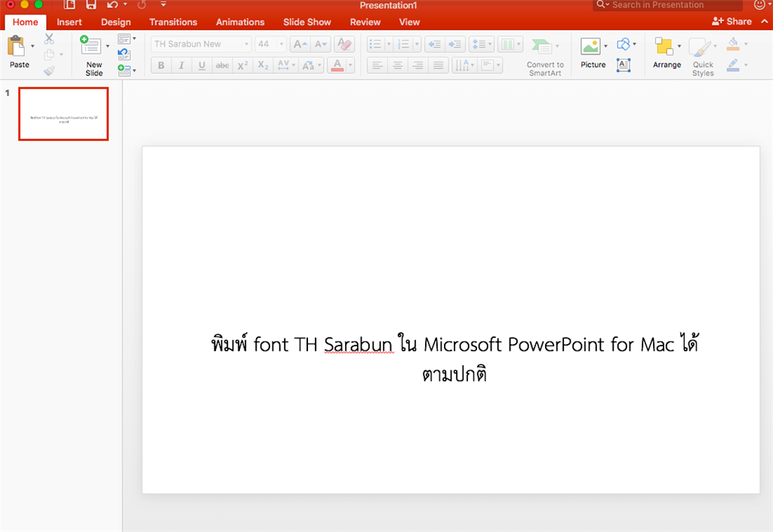This screenshot has height=532, width=773.
Task: Open the Review tab
Action: (x=365, y=22)
